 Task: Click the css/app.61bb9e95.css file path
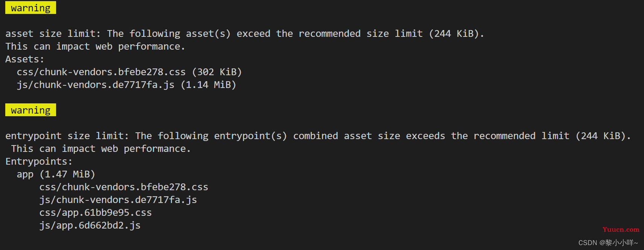(x=96, y=212)
